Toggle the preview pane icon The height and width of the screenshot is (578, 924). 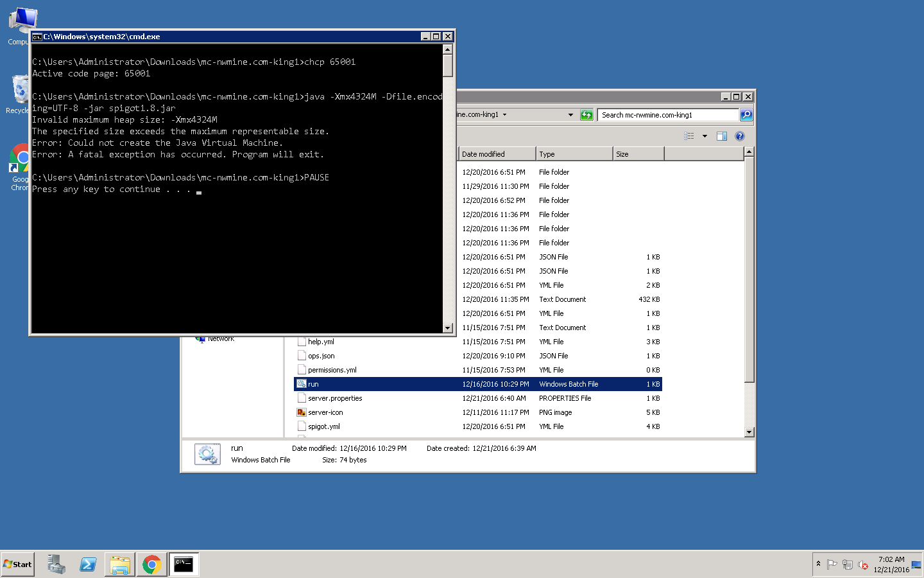(721, 136)
